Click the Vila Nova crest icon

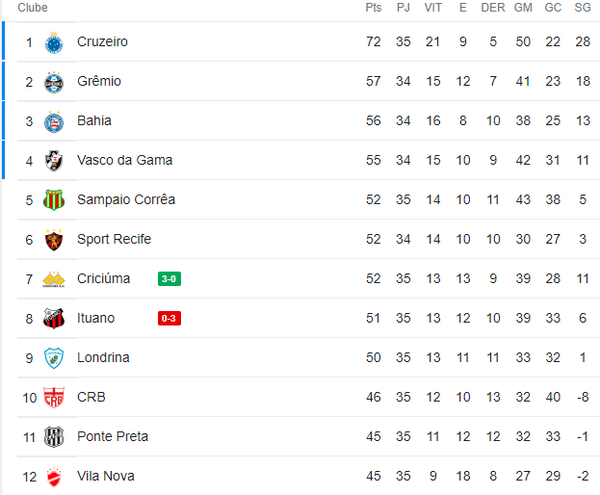pos(54,477)
